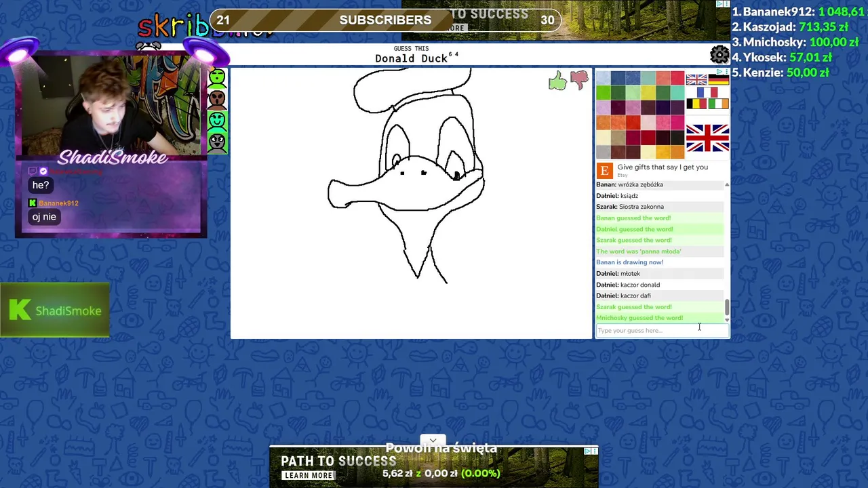
Task: Click the 'Donald Duck' word hint
Action: (x=411, y=58)
